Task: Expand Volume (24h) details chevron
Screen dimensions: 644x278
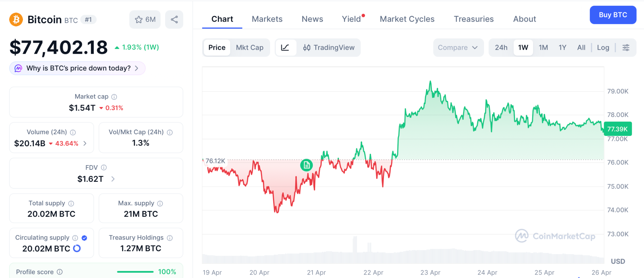Action: 85,143
